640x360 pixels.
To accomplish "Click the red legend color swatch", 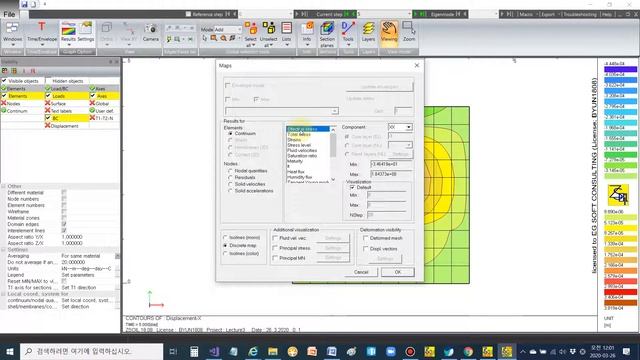I will 620,292.
